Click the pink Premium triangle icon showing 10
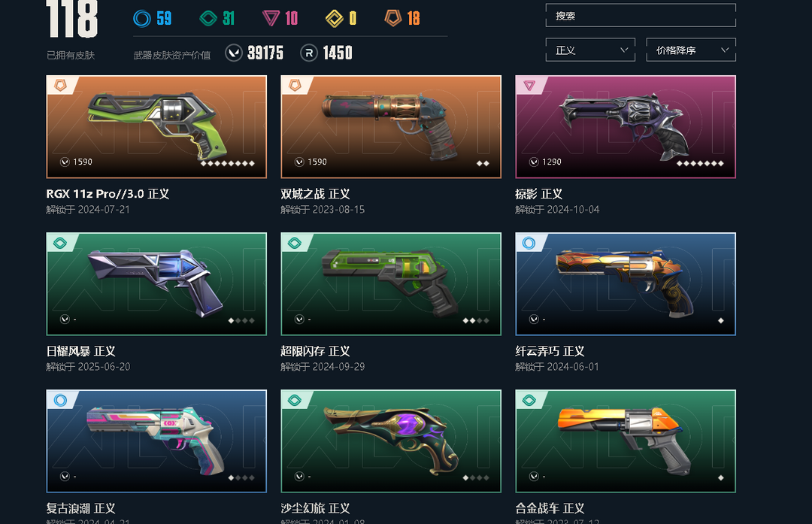Viewport: 812px width, 524px height. (271, 19)
